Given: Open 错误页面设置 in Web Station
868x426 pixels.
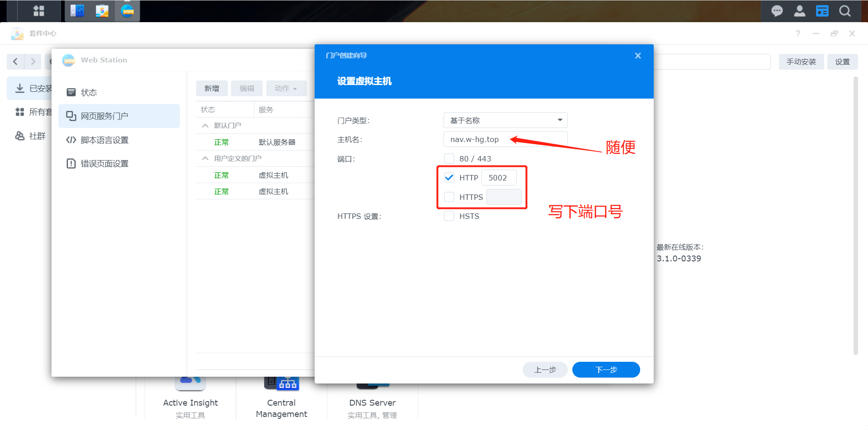Looking at the screenshot, I should [x=119, y=163].
